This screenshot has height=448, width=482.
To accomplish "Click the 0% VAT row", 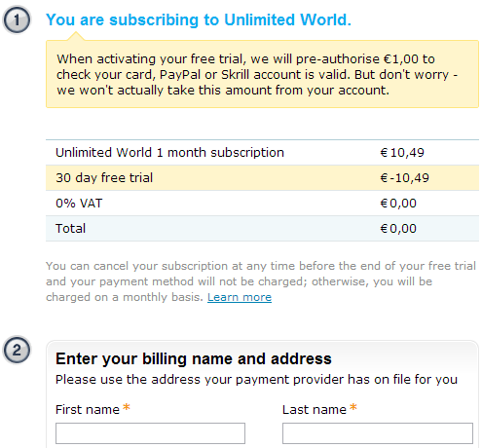I will click(x=262, y=204).
